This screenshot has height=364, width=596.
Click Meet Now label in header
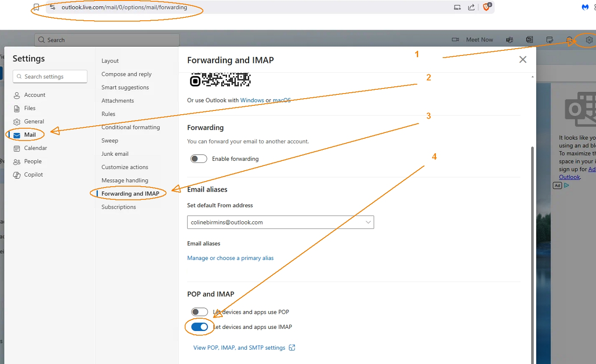tap(480, 40)
